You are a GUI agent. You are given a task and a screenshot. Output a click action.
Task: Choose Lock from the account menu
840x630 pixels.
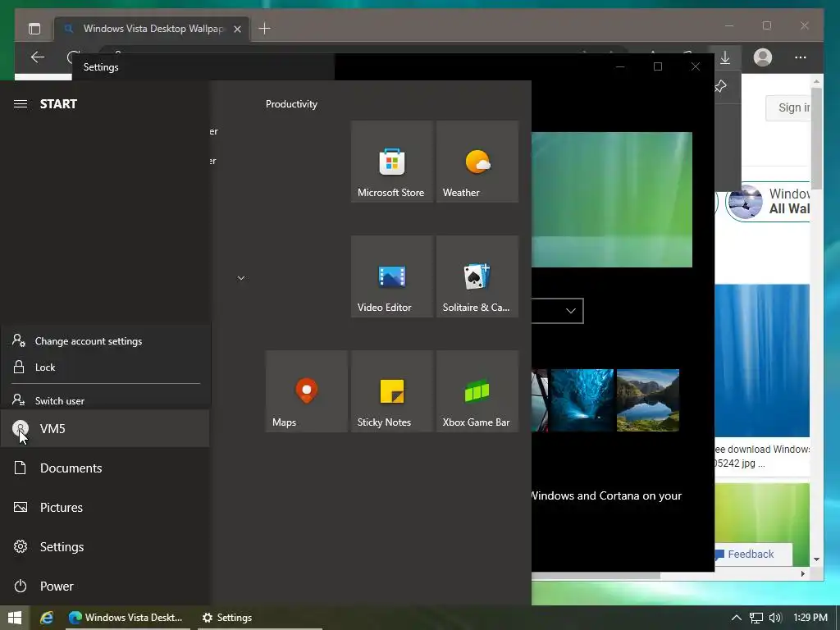(106, 367)
